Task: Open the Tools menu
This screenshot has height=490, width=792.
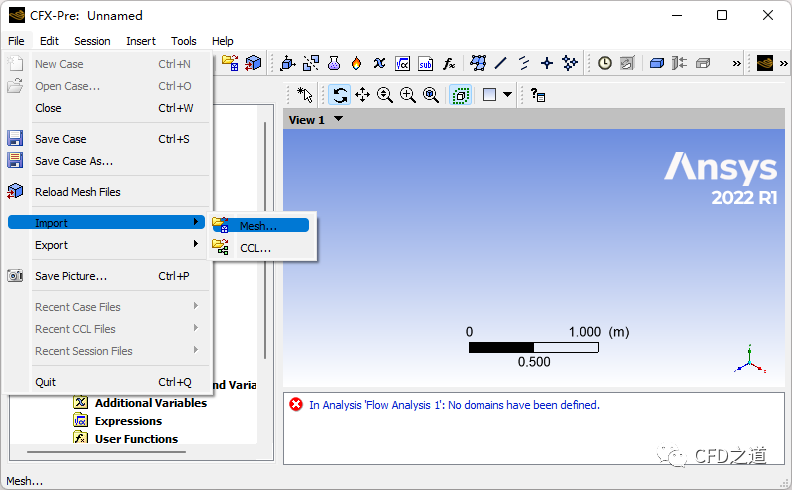Action: (x=183, y=41)
